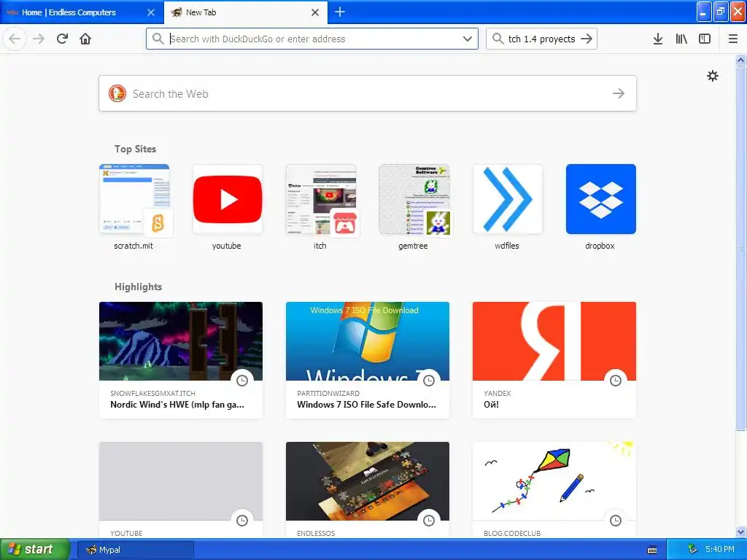The height and width of the screenshot is (560, 747).
Task: Open a new tab with the plus button
Action: point(340,12)
